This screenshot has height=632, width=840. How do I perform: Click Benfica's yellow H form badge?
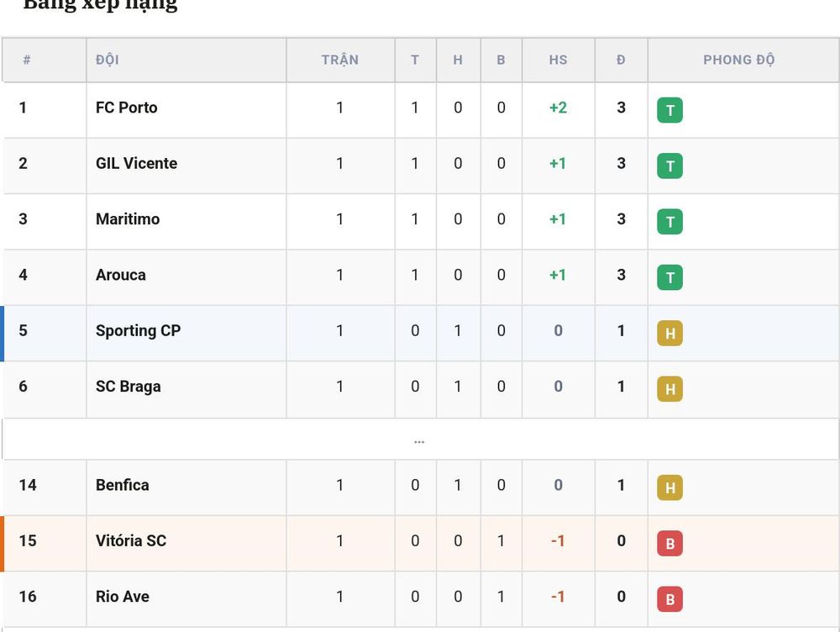coord(669,487)
